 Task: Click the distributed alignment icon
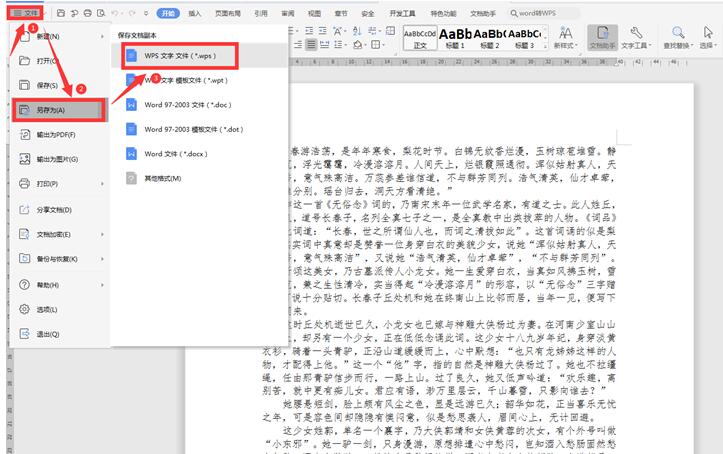click(x=325, y=45)
